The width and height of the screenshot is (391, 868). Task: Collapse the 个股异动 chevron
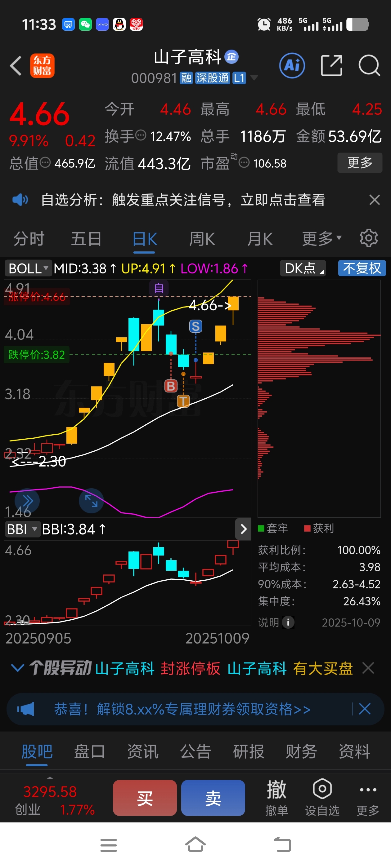[18, 667]
